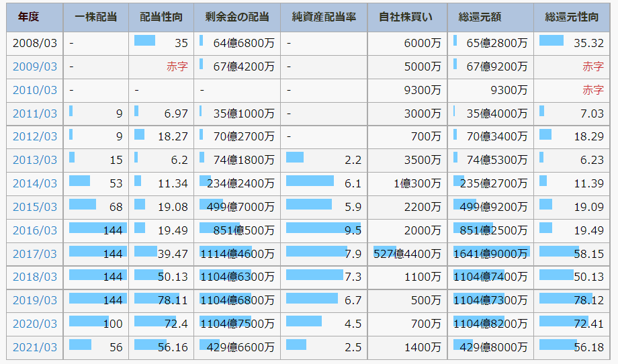This screenshot has height=364, width=618.
Task: Open the 2019/03 fiscal year link
Action: pyautogui.click(x=35, y=301)
